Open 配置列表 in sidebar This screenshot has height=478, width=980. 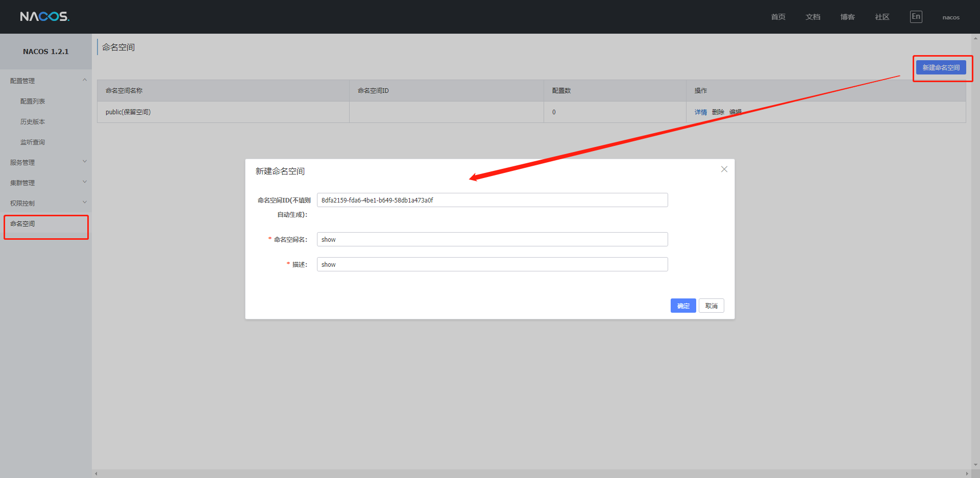coord(33,102)
